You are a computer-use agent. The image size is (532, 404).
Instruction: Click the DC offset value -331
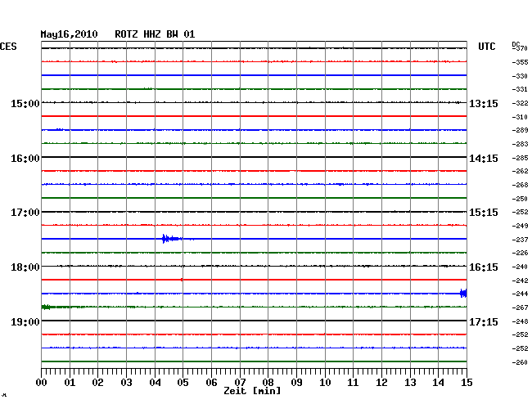coord(520,89)
